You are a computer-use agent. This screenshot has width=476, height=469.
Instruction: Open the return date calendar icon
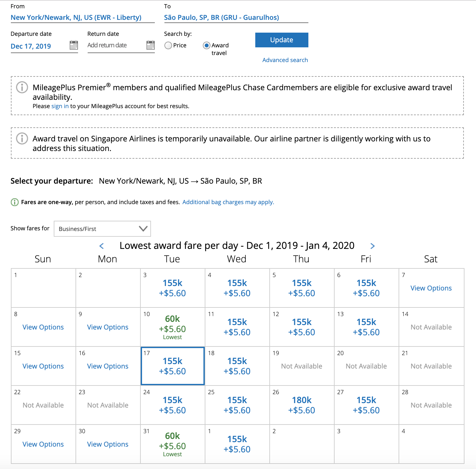pos(150,45)
